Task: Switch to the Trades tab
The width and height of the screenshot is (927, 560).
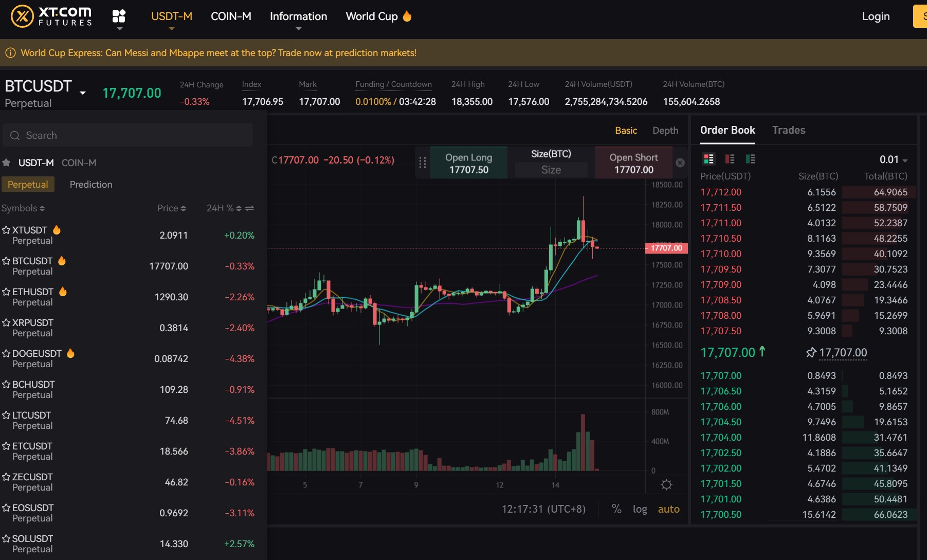Action: (788, 130)
